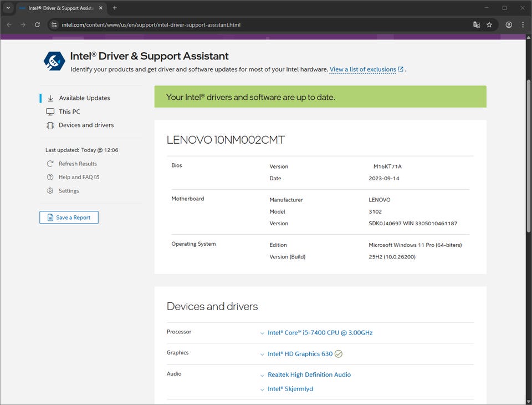This screenshot has width=532, height=405.
Task: Expand Intel Skjermlyd audio entry
Action: 290,389
